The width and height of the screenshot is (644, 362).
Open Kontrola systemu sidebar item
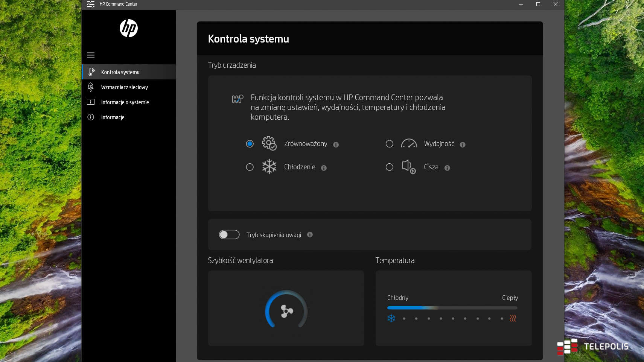[x=120, y=72]
